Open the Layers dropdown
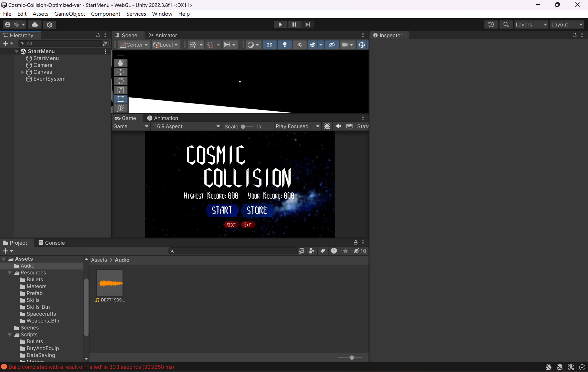Image resolution: width=588 pixels, height=372 pixels. tap(531, 25)
